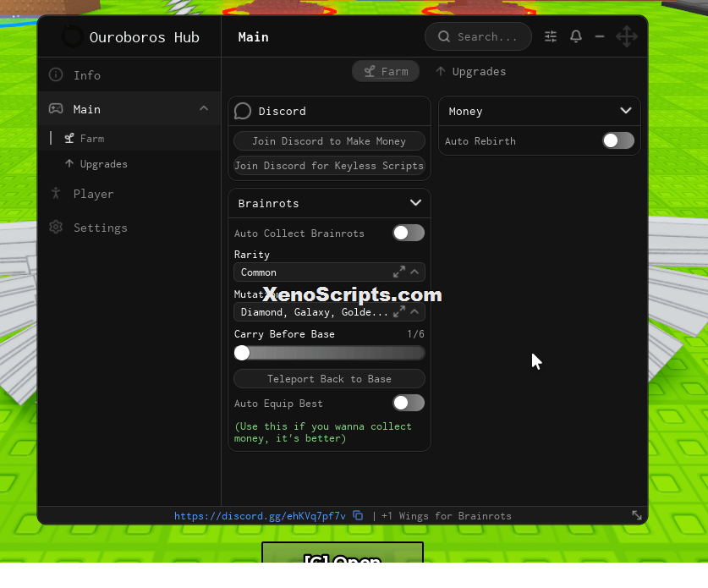Enable Auto Collect Brainrots switch
The height and width of the screenshot is (588, 708).
(x=409, y=233)
